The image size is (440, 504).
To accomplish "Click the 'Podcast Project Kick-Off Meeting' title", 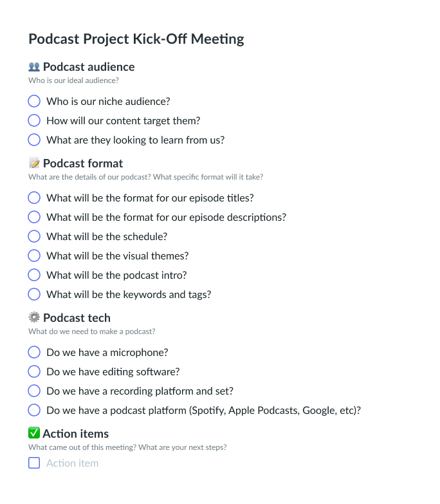I will (x=136, y=39).
